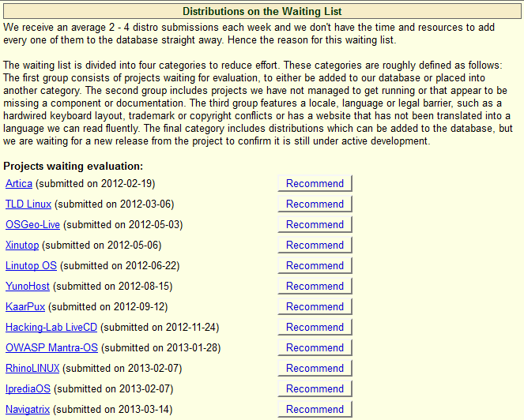Recommend Navigatrix
Viewport: 524px width, 420px height.
pyautogui.click(x=315, y=409)
